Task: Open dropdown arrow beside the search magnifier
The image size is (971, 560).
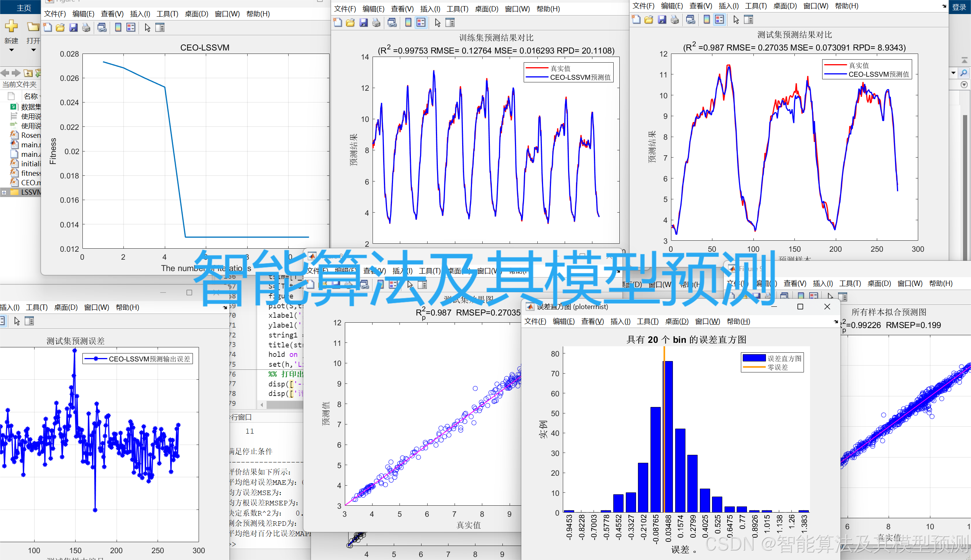Action: pyautogui.click(x=953, y=73)
